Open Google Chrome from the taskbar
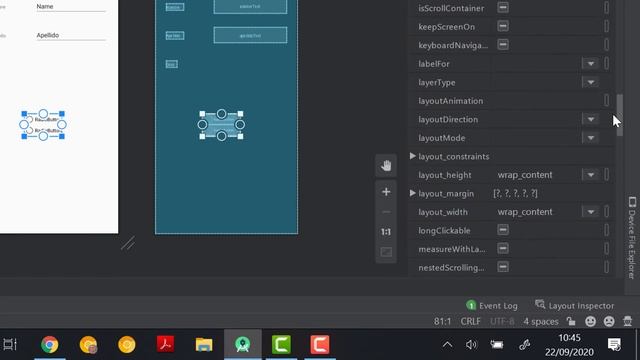Image resolution: width=640 pixels, height=360 pixels. tap(49, 344)
